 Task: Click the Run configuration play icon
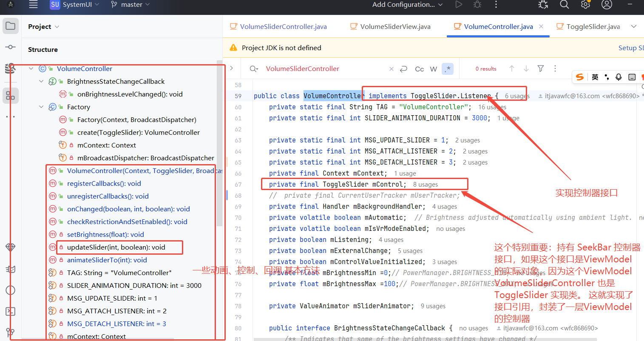[x=458, y=5]
